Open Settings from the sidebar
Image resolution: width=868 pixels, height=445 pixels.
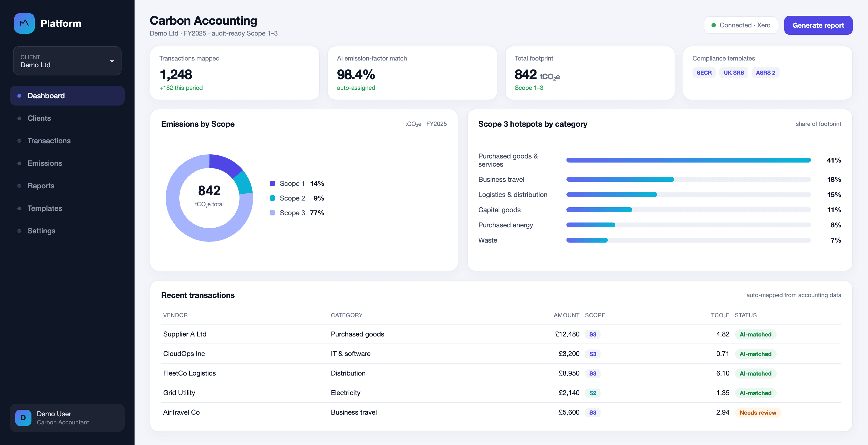[x=67, y=231]
